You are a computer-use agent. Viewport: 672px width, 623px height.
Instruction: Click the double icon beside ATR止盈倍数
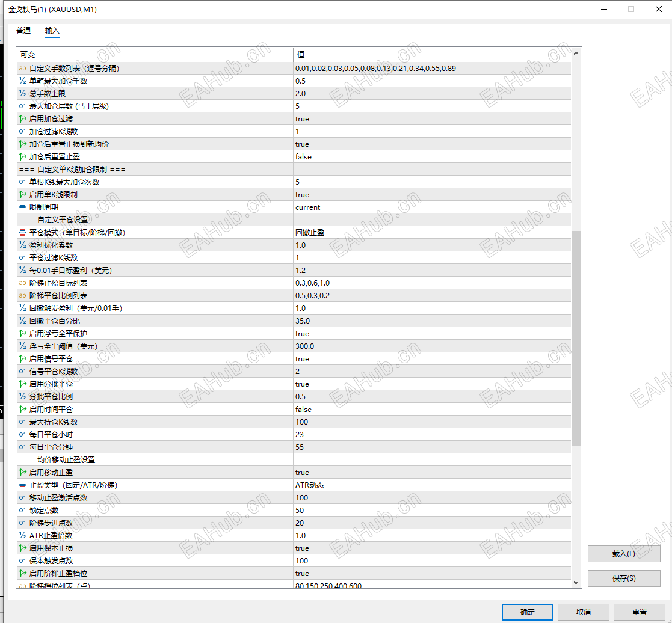tap(23, 536)
